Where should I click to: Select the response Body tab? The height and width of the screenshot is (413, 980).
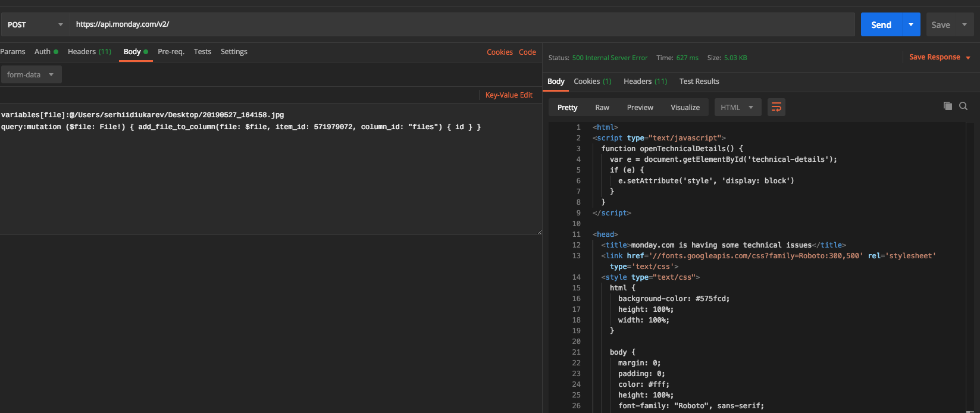(x=556, y=82)
